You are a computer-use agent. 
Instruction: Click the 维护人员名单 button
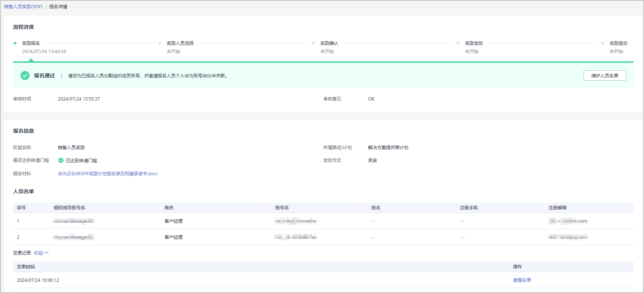tap(604, 75)
